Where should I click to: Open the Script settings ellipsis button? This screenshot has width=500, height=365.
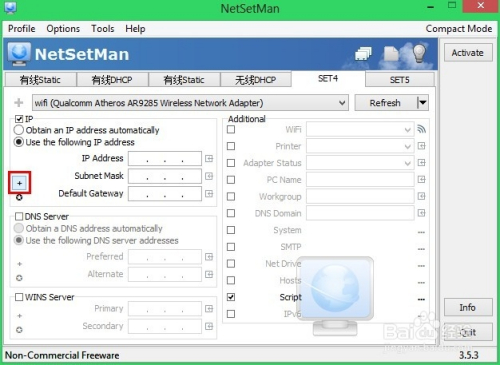pos(421,299)
